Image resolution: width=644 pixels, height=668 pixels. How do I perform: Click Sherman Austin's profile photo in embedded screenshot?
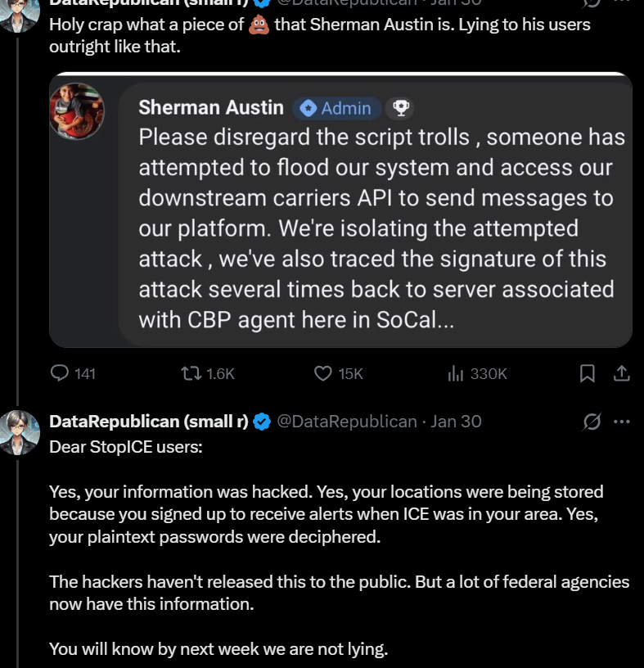[78, 111]
